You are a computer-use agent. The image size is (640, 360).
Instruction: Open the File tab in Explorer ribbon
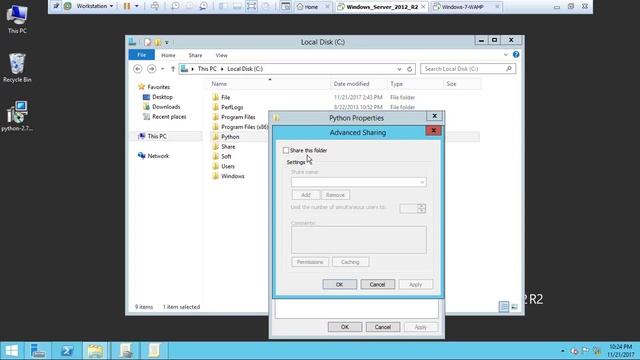(142, 55)
